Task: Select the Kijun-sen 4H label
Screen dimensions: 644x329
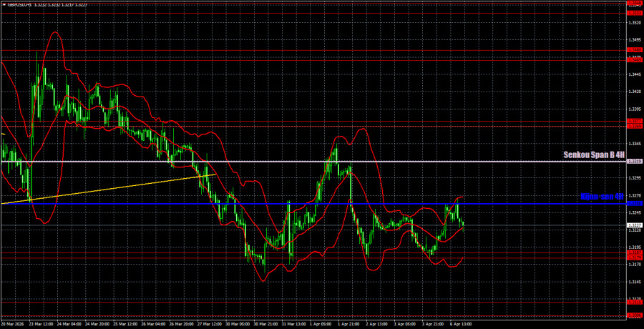Action: coord(603,197)
